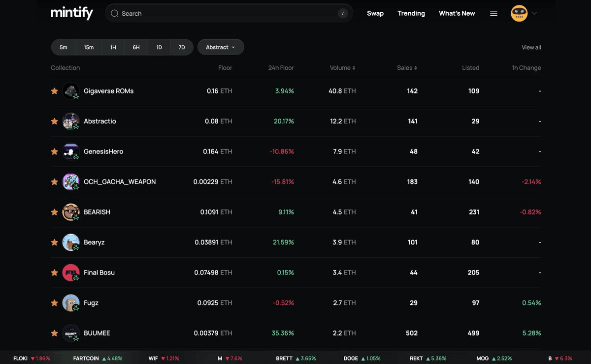This screenshot has height=364, width=591.
Task: Click the 1h Change column header
Action: [526, 68]
